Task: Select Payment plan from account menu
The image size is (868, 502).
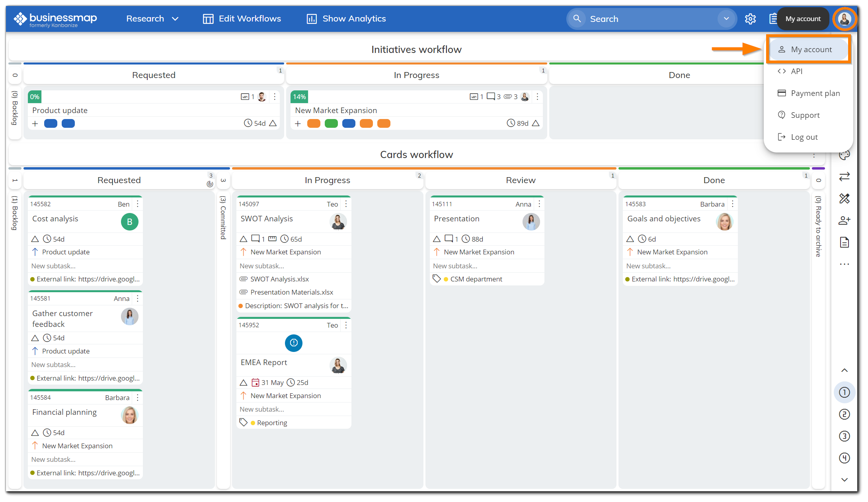Action: coord(815,93)
